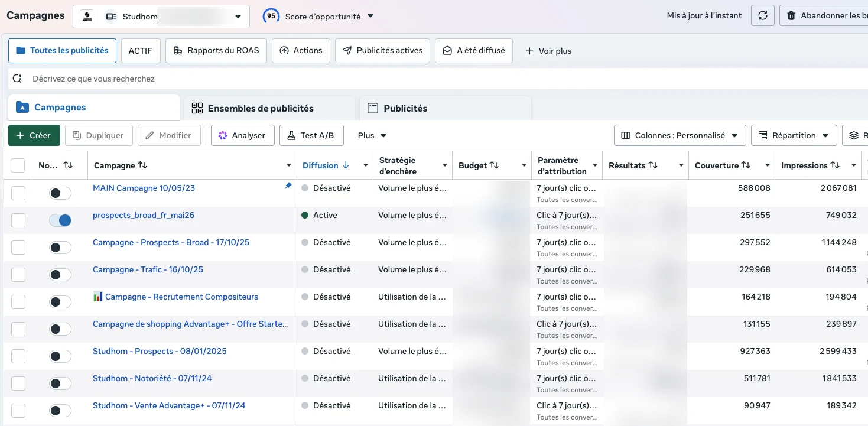This screenshot has height=426, width=868.
Task: Sort Impressions column via arrows icon
Action: [835, 165]
